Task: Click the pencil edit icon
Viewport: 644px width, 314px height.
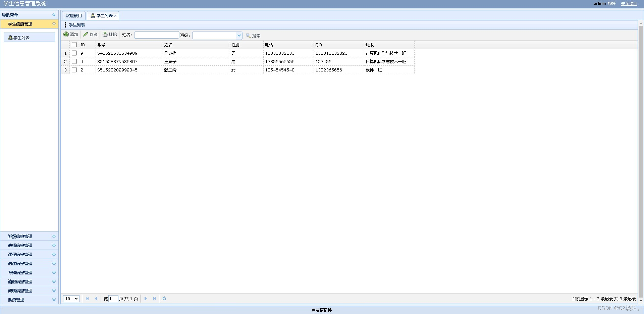Action: pyautogui.click(x=86, y=34)
